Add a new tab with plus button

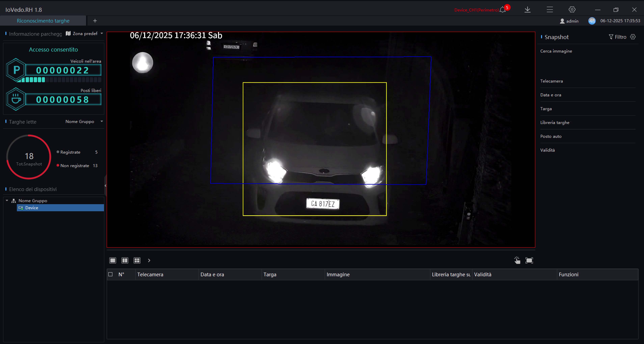tap(95, 21)
